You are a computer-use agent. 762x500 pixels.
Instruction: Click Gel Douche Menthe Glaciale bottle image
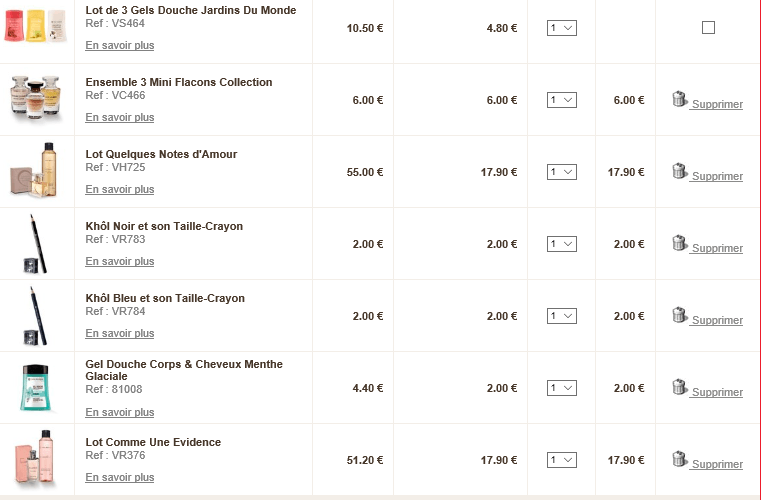36,387
